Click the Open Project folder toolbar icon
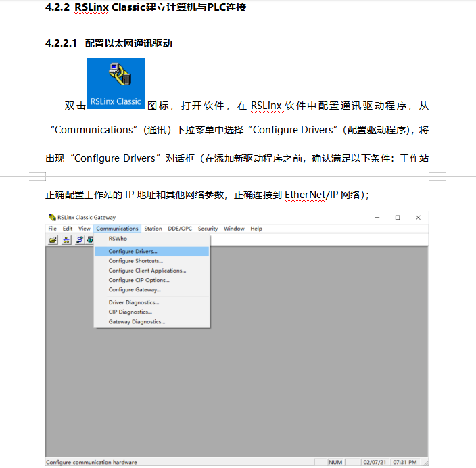The width and height of the screenshot is (476, 468). tap(53, 240)
